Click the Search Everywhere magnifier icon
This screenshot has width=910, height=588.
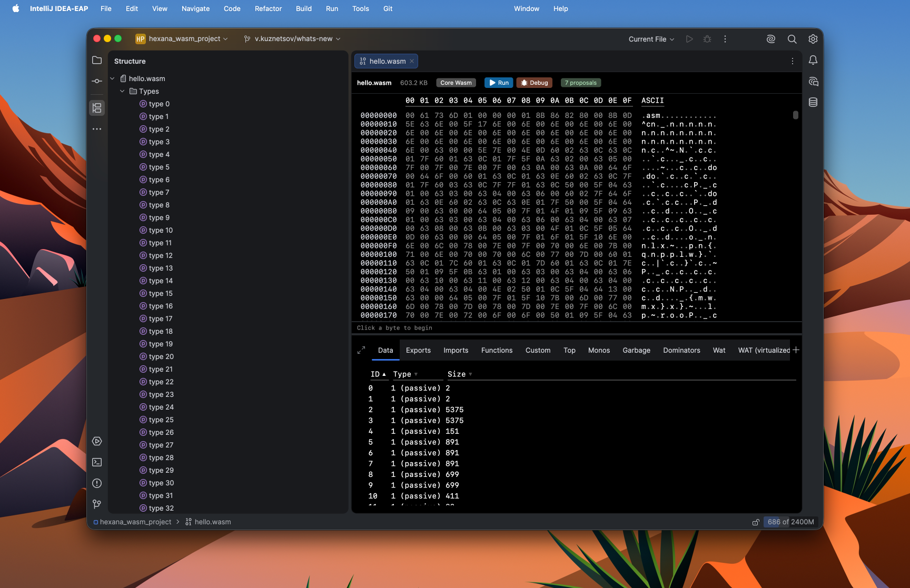[x=792, y=39]
